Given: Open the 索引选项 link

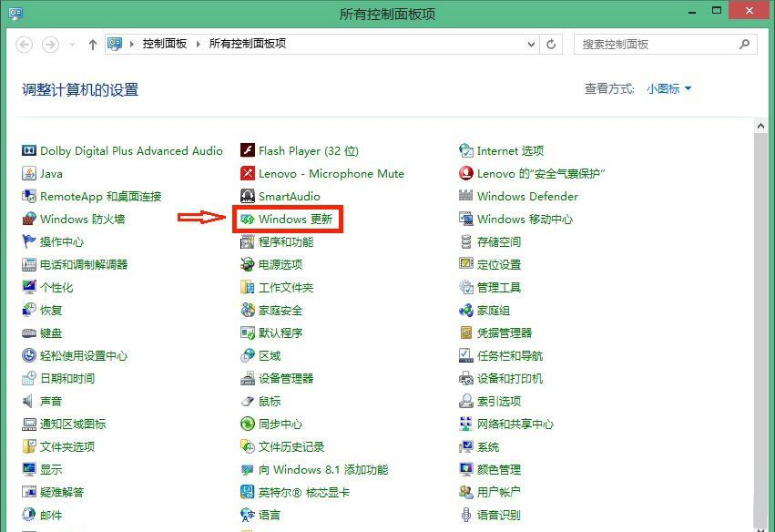Looking at the screenshot, I should point(499,401).
